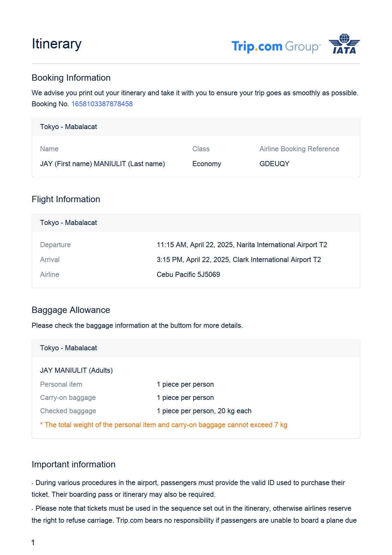The height and width of the screenshot is (555, 392).
Task: Click the Tokyo - Mabalacat header under Baggage Allowance
Action: point(69,348)
